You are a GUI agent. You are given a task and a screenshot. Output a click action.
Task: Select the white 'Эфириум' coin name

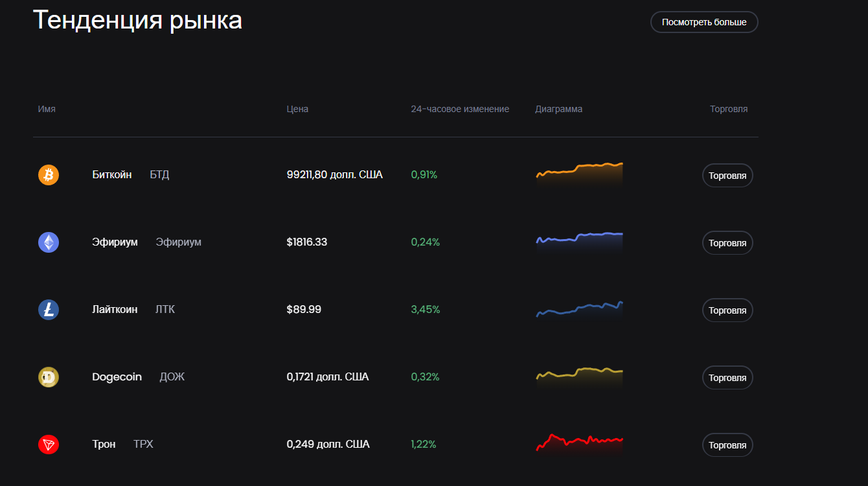115,242
